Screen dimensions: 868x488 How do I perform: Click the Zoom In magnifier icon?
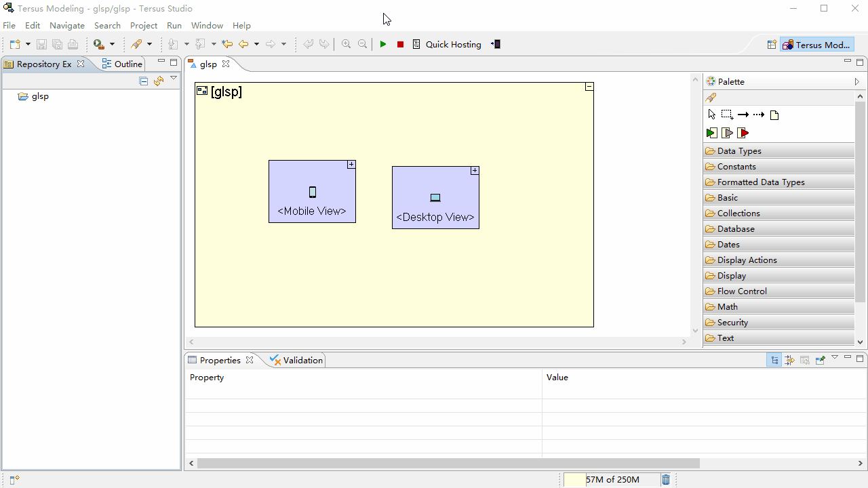tap(346, 44)
